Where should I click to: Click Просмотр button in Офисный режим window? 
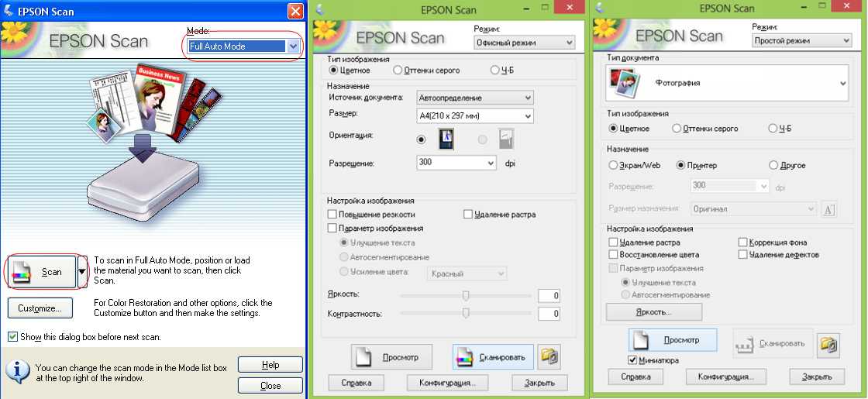(x=392, y=357)
